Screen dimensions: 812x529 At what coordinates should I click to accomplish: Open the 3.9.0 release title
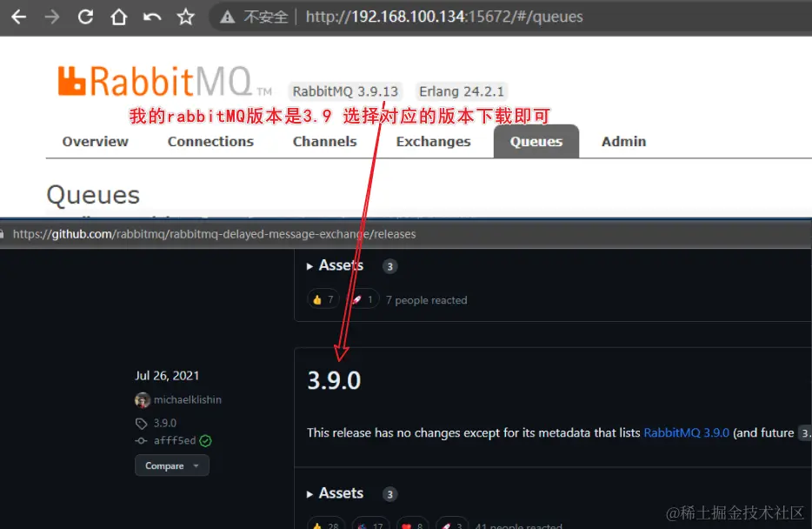click(x=334, y=380)
